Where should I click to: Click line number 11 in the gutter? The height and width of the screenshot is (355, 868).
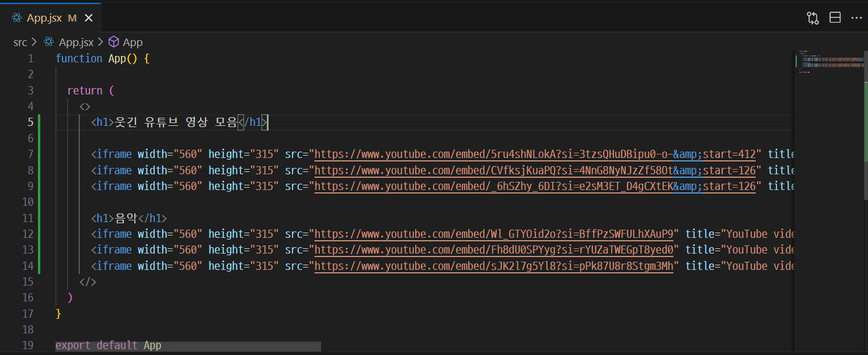tap(27, 219)
